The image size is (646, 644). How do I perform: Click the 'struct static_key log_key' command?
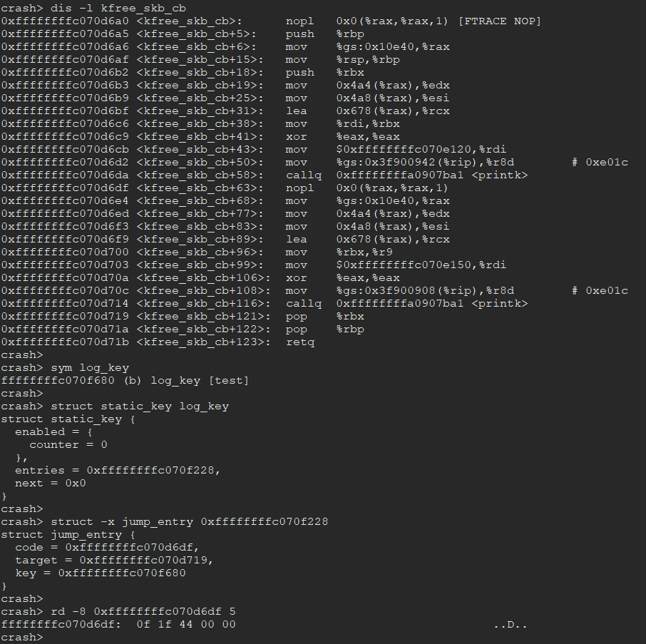pyautogui.click(x=140, y=407)
